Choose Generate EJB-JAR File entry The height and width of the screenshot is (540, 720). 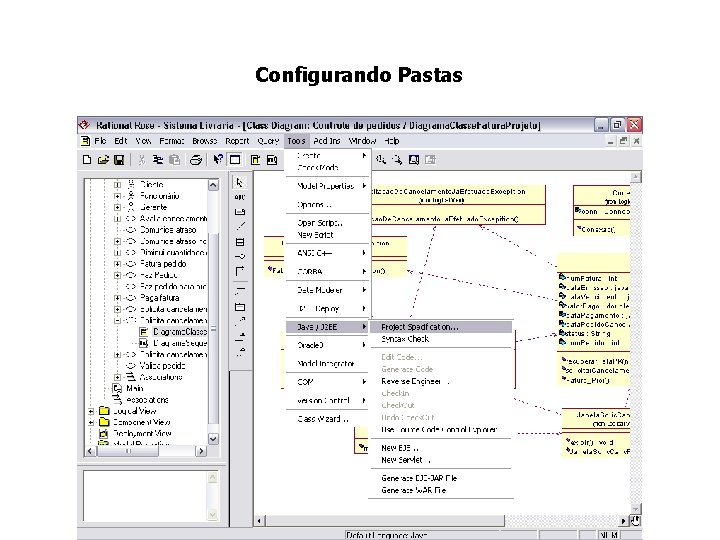tap(440, 478)
